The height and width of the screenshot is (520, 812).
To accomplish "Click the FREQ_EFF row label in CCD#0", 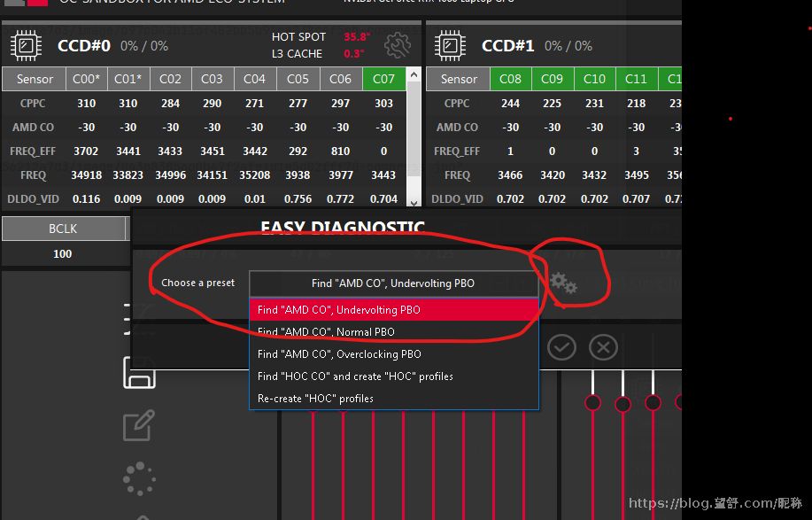I will [33, 151].
